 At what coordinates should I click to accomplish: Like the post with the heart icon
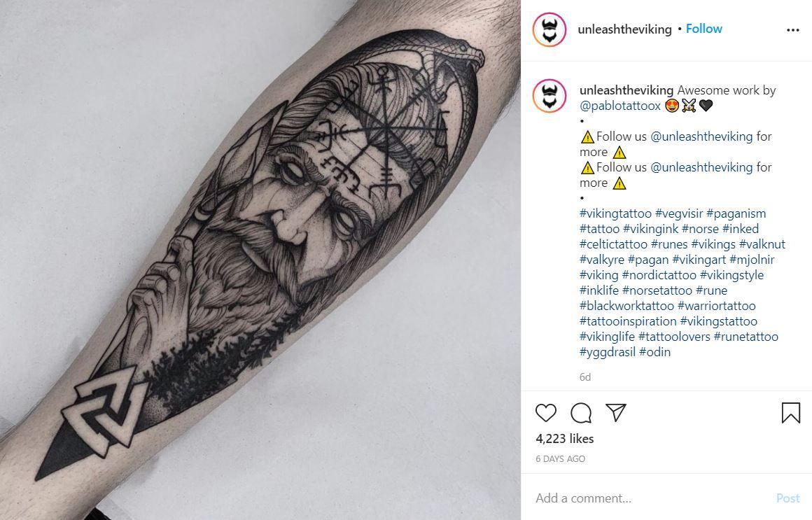[546, 413]
